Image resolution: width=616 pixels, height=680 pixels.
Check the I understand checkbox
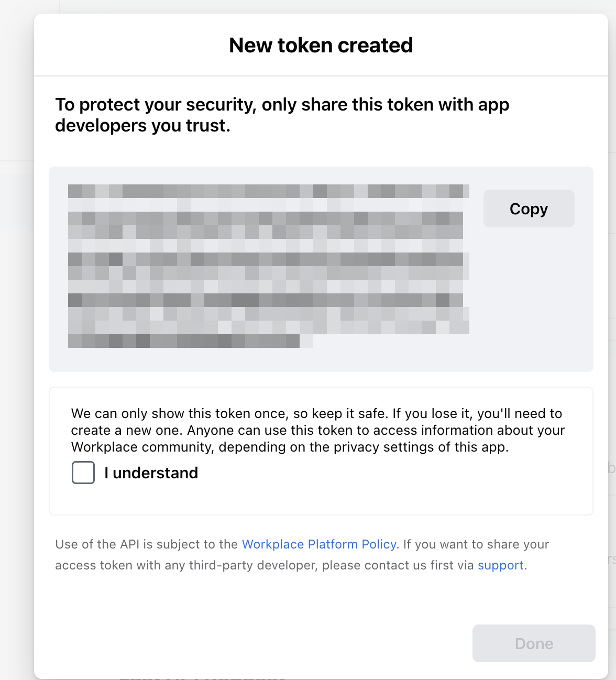coord(83,473)
